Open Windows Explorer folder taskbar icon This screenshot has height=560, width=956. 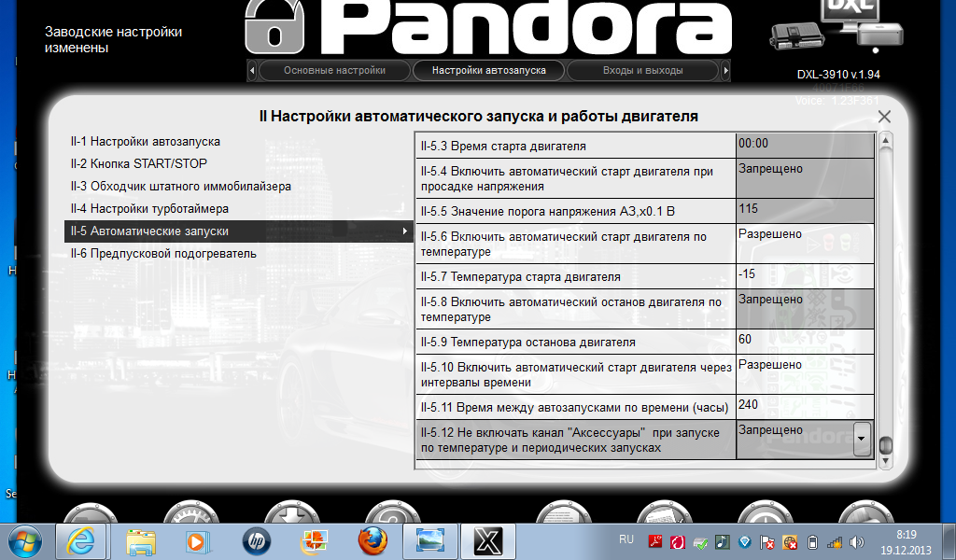coord(140,540)
